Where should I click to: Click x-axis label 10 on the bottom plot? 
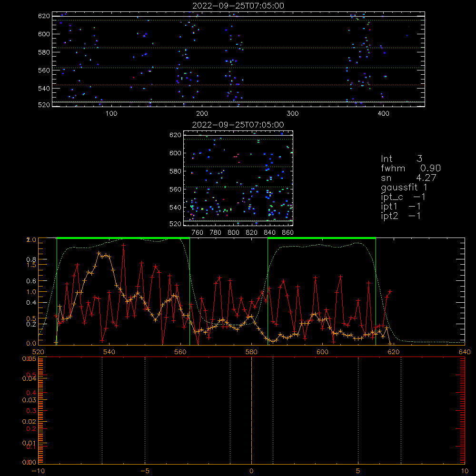click(465, 471)
